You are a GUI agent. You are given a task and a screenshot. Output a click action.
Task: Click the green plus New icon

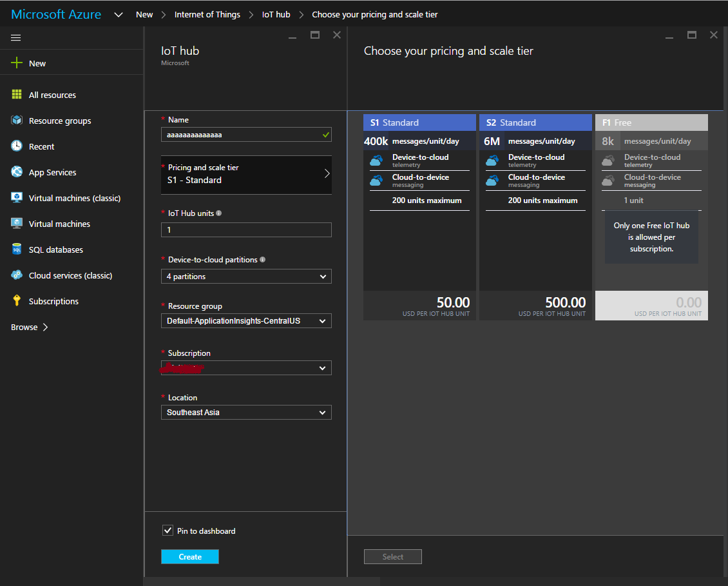[17, 63]
